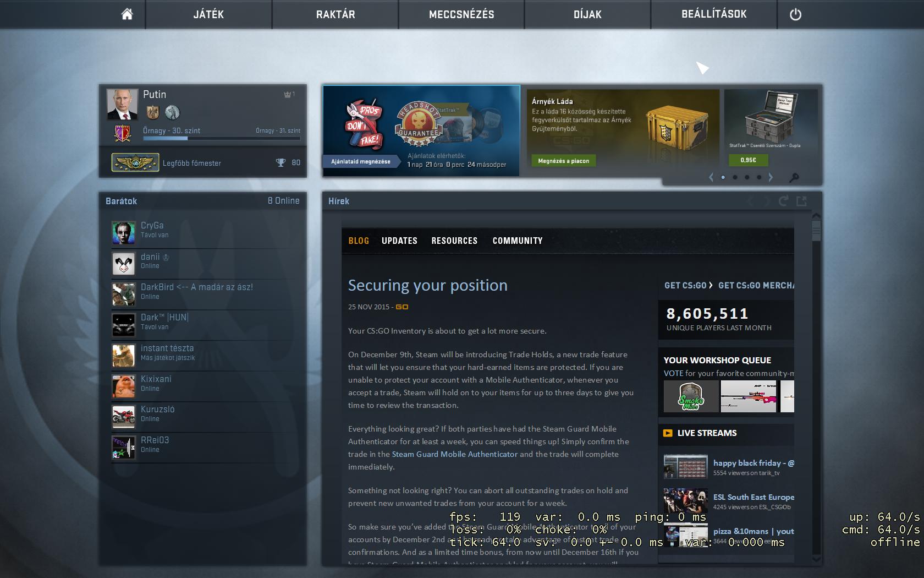This screenshot has width=924, height=578.
Task: Click the Legfőbb főmester rank emblem
Action: pos(135,162)
